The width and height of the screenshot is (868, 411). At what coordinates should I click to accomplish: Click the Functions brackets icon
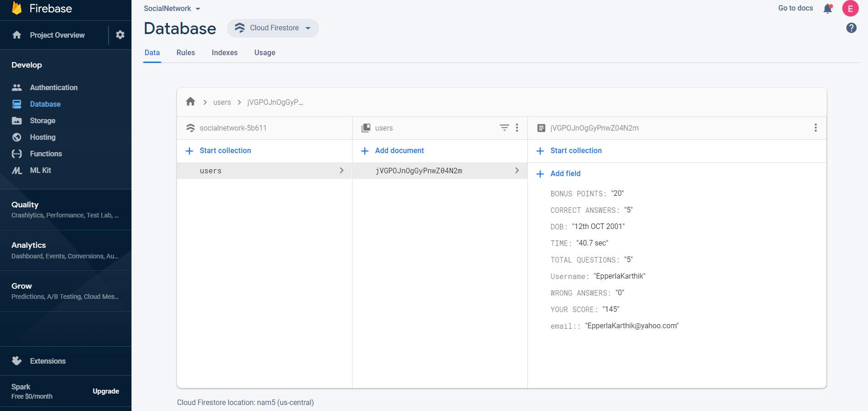click(x=17, y=154)
